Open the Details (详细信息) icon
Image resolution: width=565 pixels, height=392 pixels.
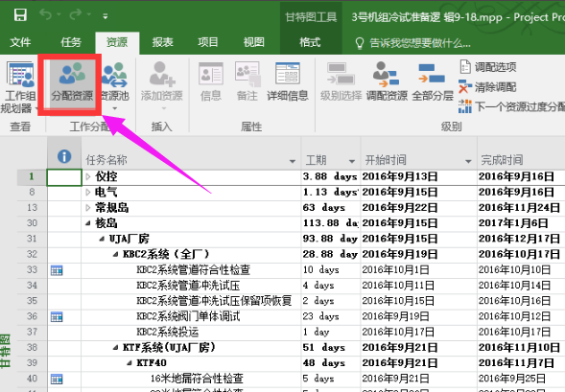[288, 82]
